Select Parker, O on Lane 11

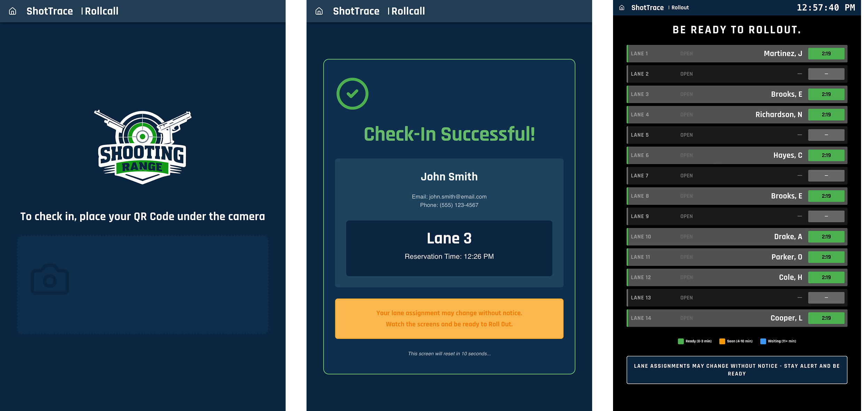click(x=787, y=257)
